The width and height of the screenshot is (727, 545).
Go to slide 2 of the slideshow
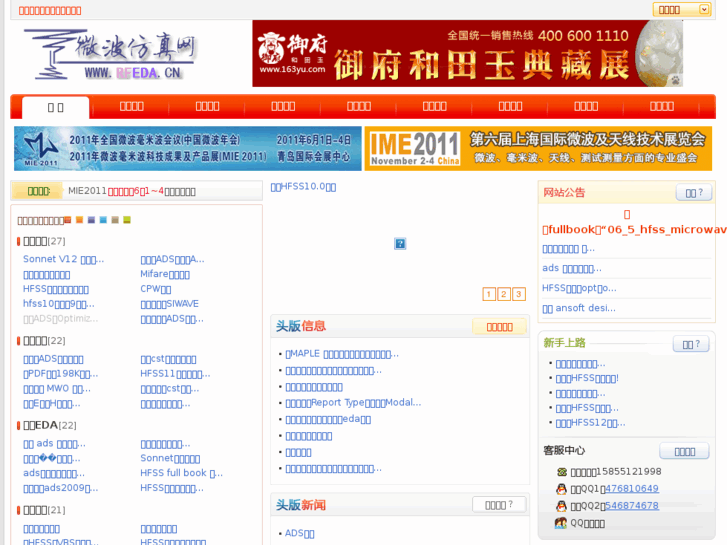[x=504, y=294]
